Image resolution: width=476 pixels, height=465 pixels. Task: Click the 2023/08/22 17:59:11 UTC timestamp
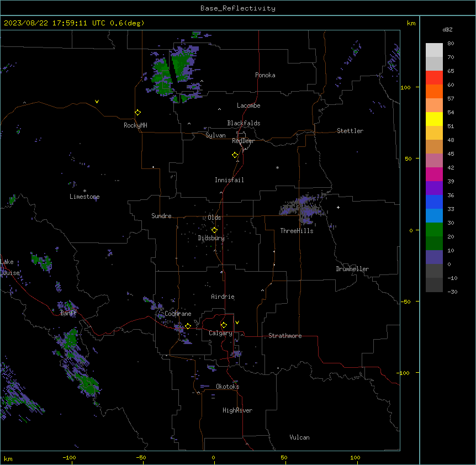tap(55, 23)
